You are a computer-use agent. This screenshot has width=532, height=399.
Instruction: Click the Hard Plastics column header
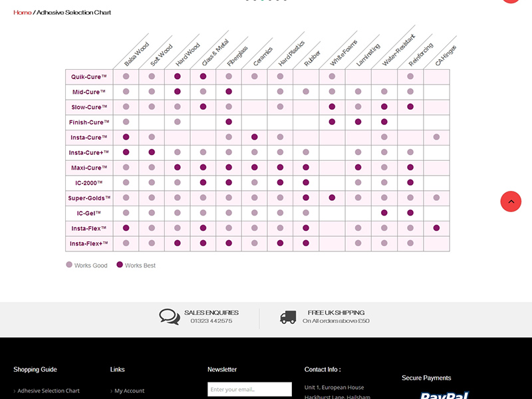click(291, 53)
